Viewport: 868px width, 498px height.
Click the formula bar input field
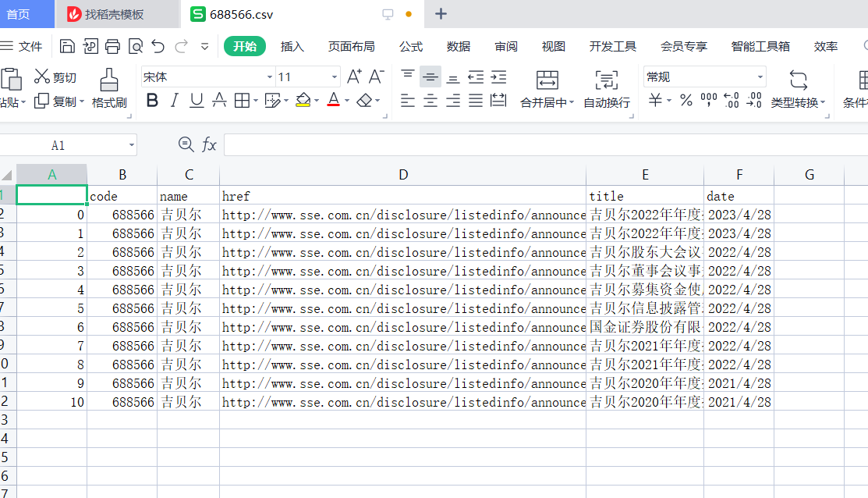click(x=545, y=145)
